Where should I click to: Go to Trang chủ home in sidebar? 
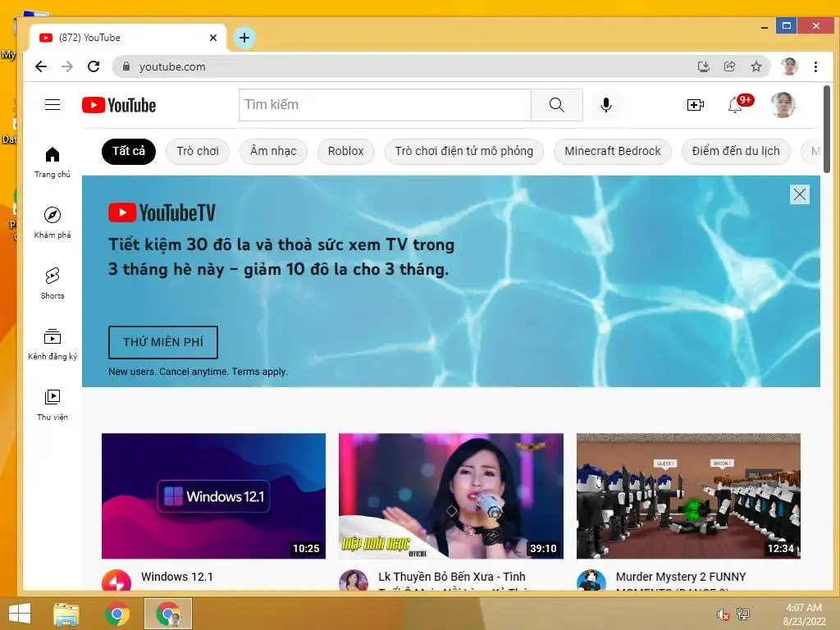(x=52, y=162)
